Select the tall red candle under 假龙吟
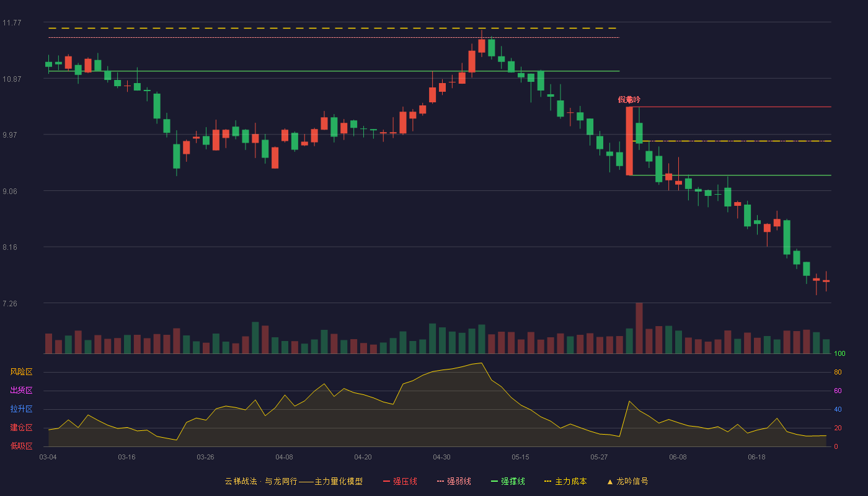Viewport: 868px width, 496px height. pos(629,141)
